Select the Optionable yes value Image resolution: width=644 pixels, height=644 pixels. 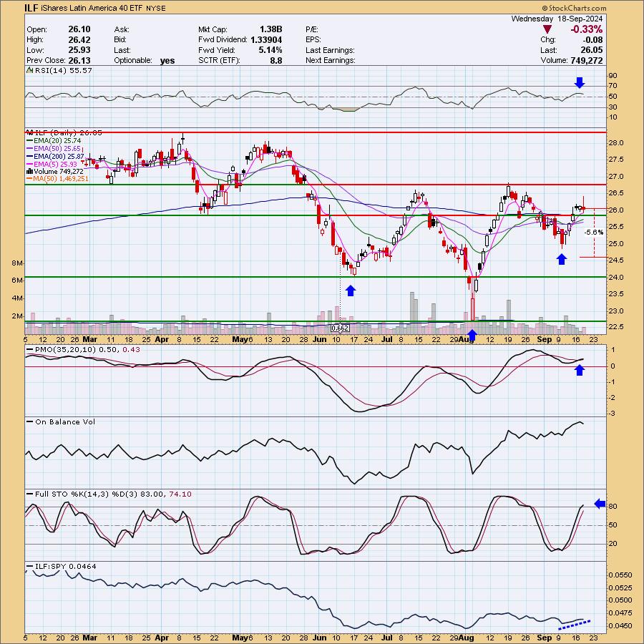167,61
